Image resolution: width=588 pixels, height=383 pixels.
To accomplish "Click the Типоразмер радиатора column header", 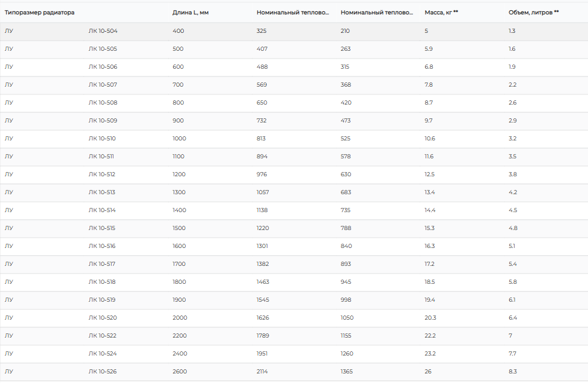I will (x=40, y=13).
